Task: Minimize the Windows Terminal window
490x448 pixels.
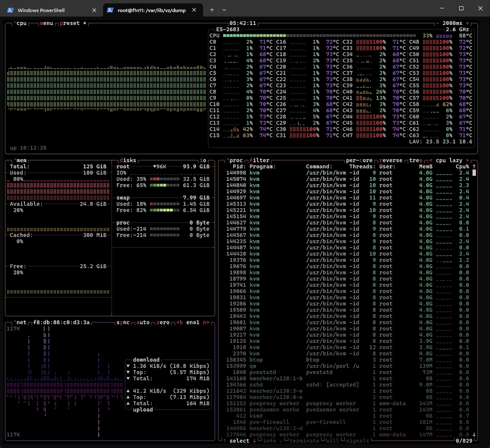Action: pos(442,9)
